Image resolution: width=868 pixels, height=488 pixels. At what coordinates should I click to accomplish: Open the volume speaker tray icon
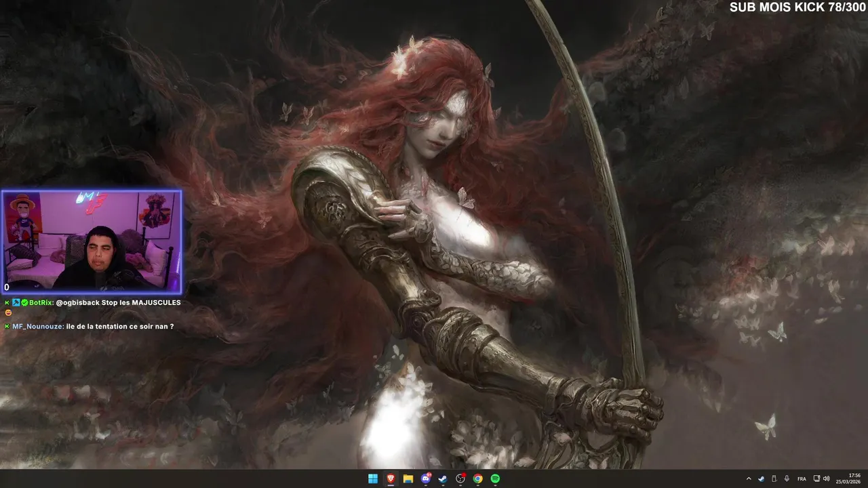tap(826, 479)
